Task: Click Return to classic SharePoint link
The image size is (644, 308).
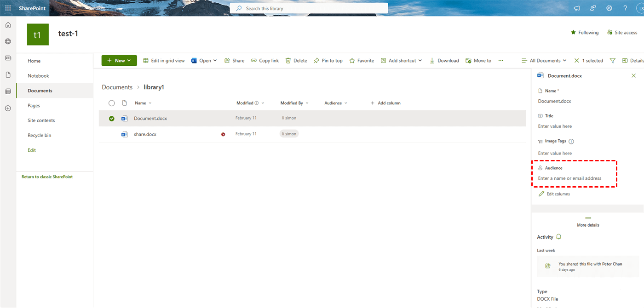Action: click(47, 177)
